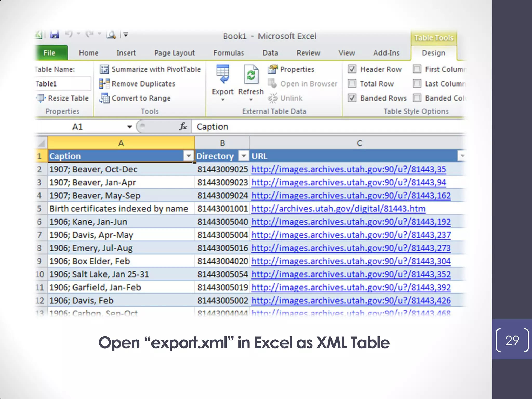Click Summarize with PivotTable
This screenshot has width=532, height=399.
click(x=150, y=69)
